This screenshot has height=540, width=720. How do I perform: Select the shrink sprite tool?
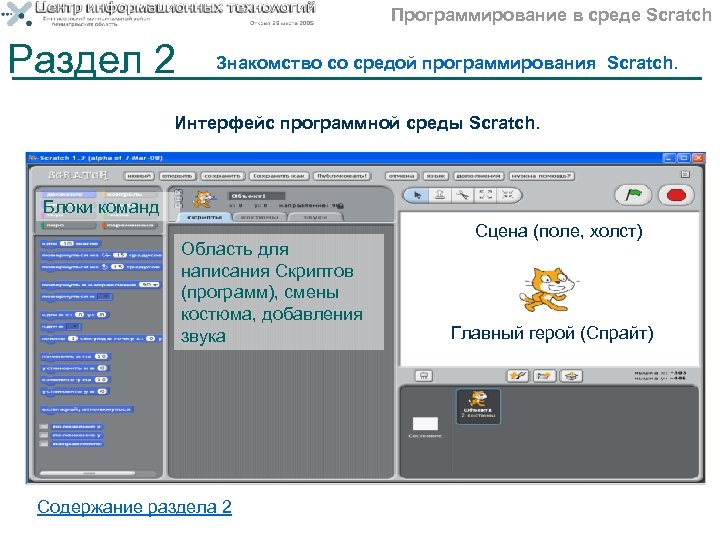507,195
